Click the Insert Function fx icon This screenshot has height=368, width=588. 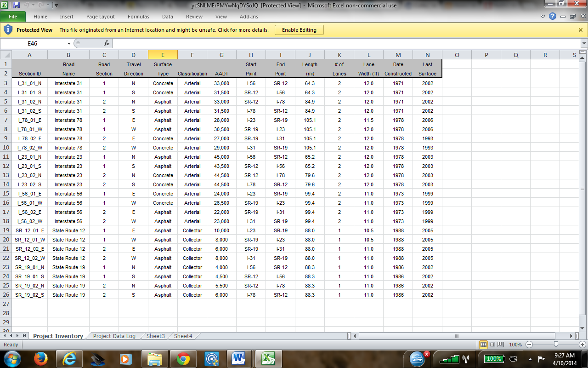click(107, 43)
